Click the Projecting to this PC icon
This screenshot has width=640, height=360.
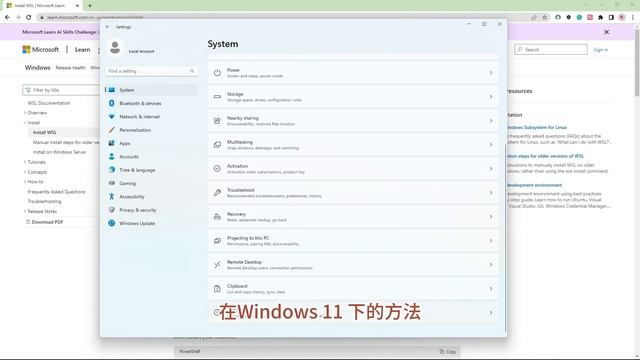[x=217, y=241]
